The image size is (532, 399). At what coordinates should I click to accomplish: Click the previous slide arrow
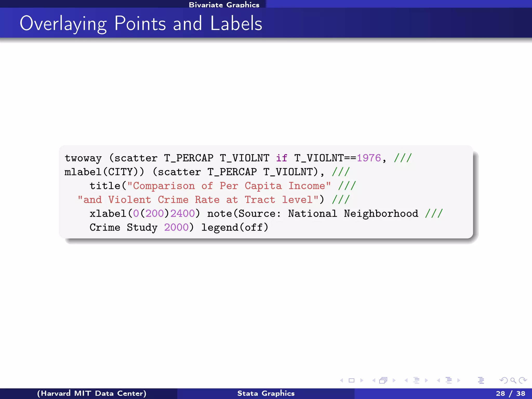coord(342,381)
